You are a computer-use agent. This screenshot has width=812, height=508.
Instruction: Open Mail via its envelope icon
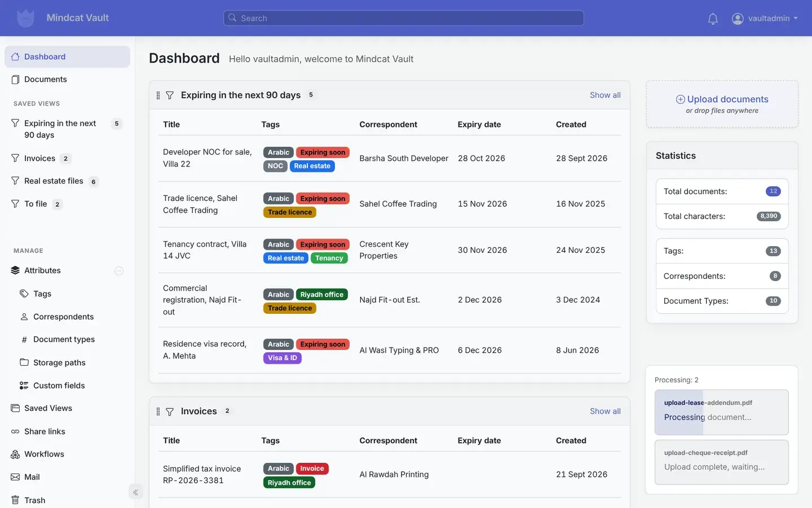point(15,477)
